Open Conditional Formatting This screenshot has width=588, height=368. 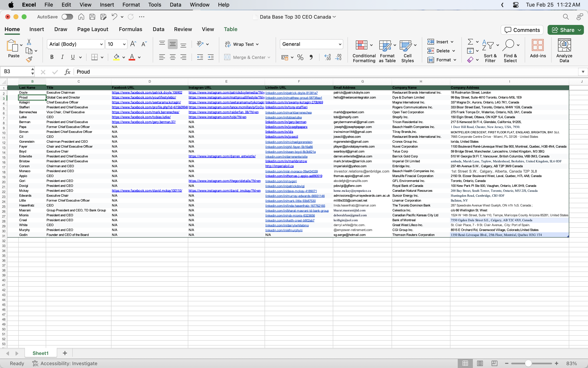[x=364, y=51]
